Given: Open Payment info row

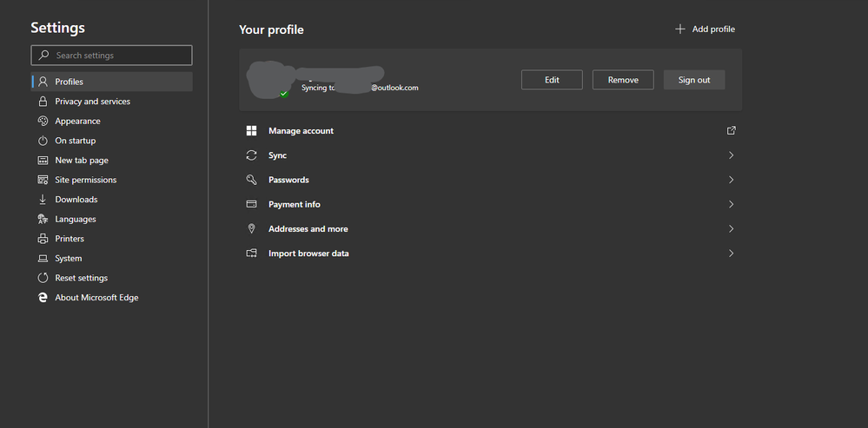Looking at the screenshot, I should 490,204.
